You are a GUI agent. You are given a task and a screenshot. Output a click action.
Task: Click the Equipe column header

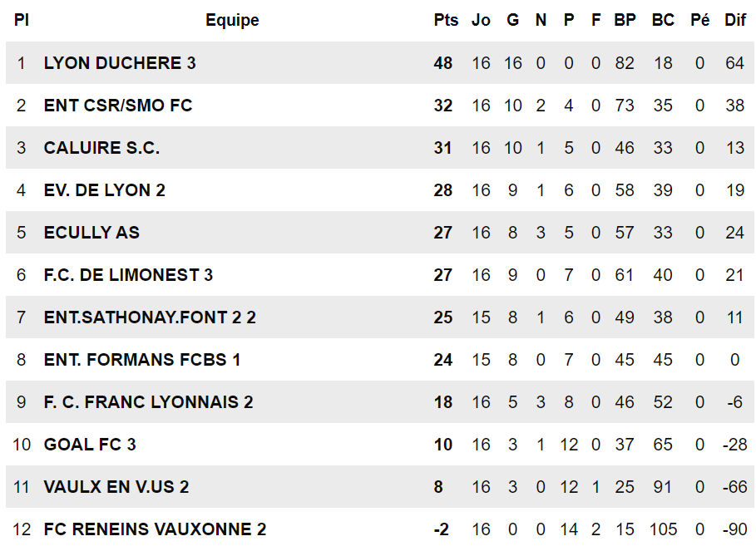232,20
